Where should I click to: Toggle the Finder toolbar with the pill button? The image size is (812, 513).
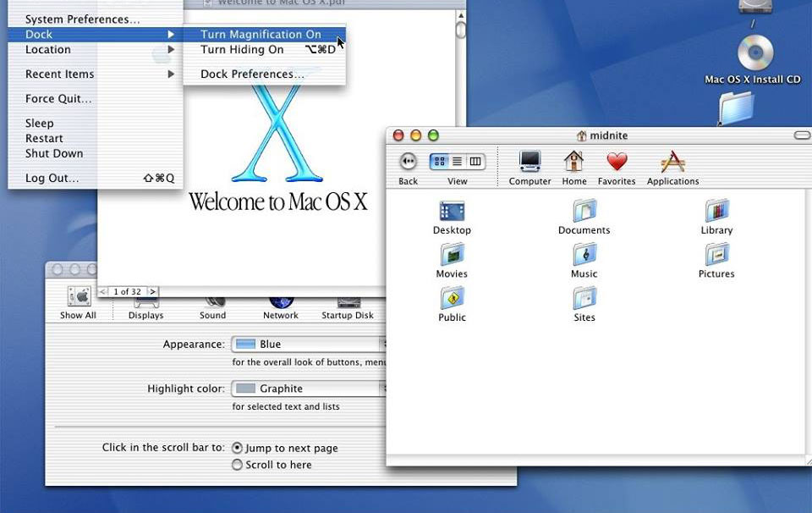(802, 135)
